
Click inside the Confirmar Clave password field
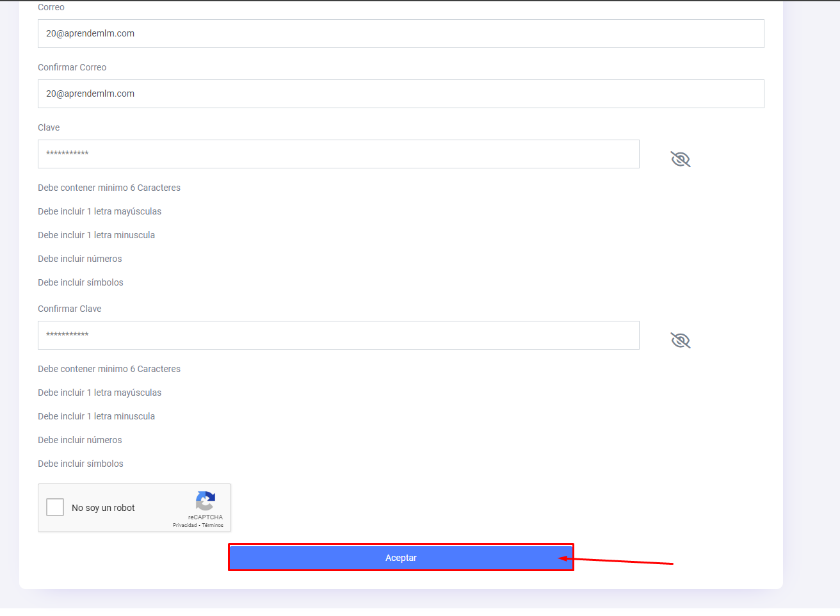338,335
